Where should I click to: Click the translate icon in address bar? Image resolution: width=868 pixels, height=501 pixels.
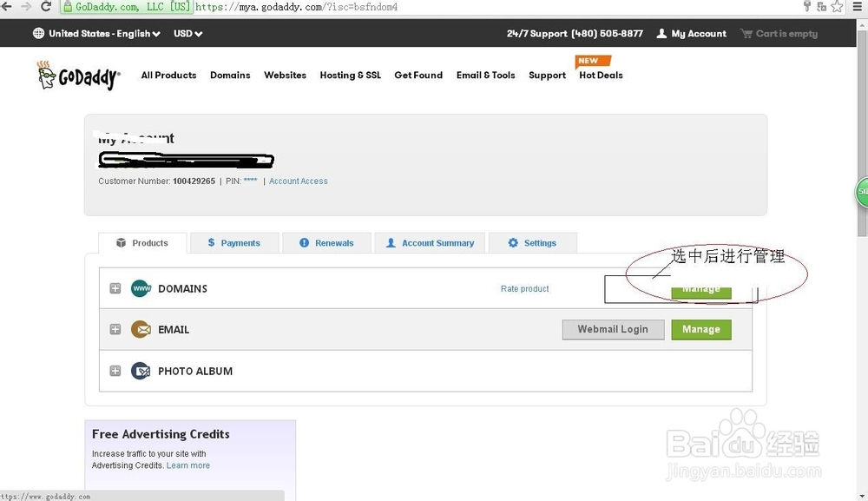click(821, 7)
